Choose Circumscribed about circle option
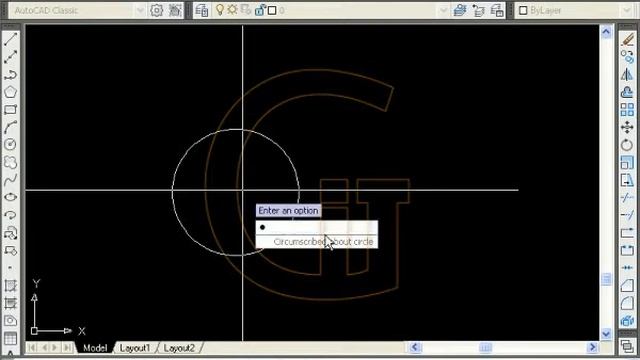 [317, 242]
